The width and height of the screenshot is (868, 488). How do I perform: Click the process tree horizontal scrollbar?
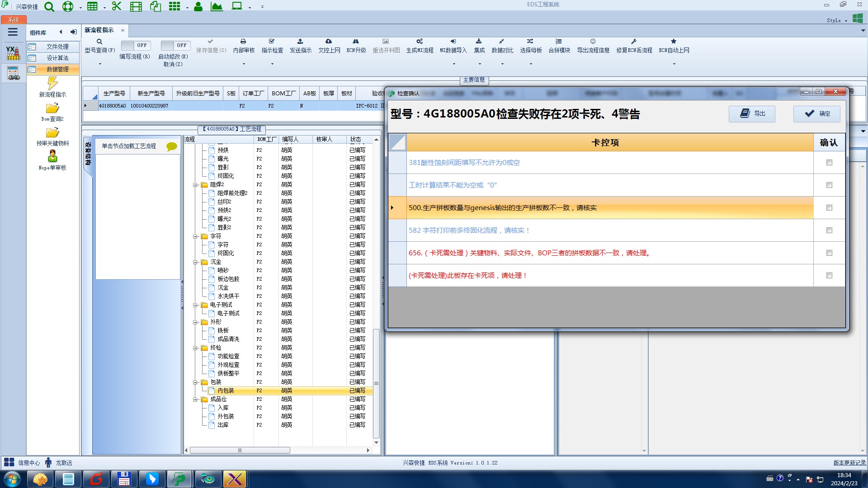pos(240,450)
